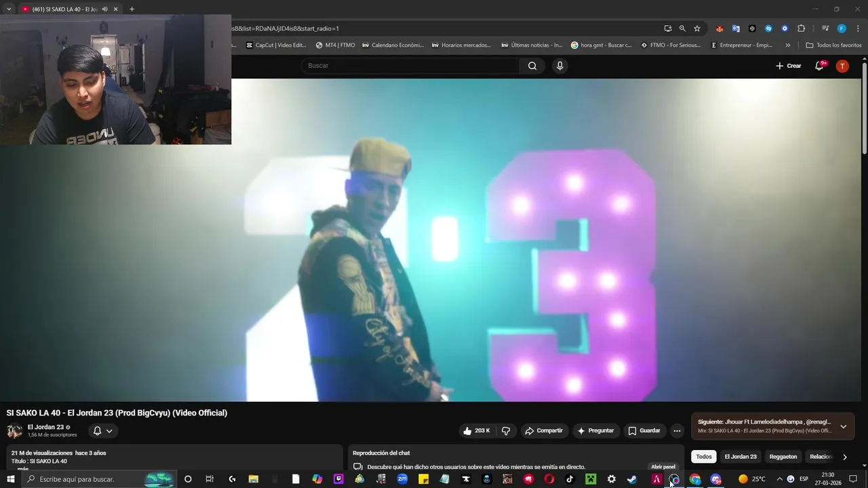Screen dimensions: 868x488
Task: Expand bookmarks overflow chevron
Action: tap(787, 45)
